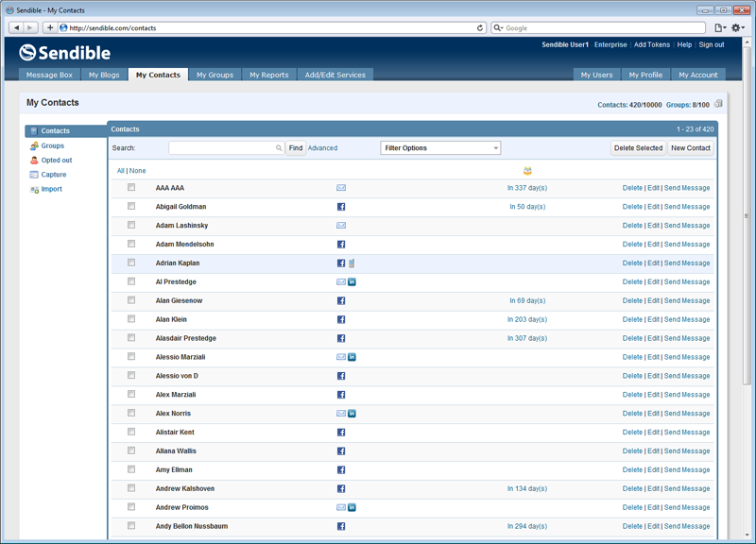Viewport: 756px width, 544px height.
Task: Switch to the My Blogs tab
Action: click(104, 75)
